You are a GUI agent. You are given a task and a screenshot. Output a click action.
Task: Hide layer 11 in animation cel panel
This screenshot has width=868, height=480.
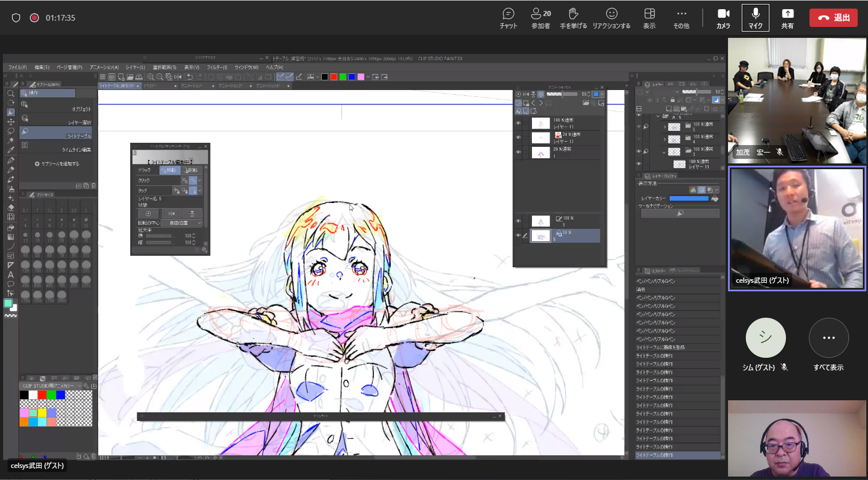pyautogui.click(x=518, y=123)
